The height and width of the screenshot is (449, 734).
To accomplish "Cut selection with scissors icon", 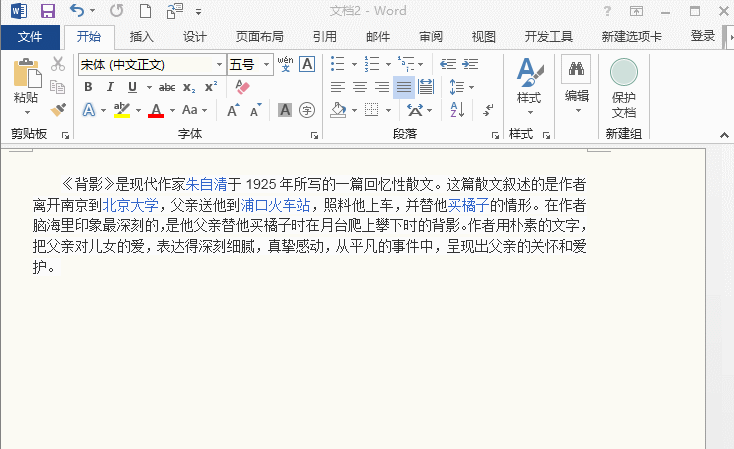I will coord(58,64).
